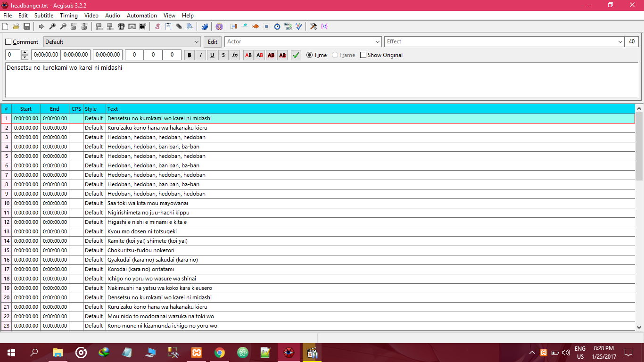Open the Attachments paperclip icon
The image size is (644, 362).
point(179,26)
